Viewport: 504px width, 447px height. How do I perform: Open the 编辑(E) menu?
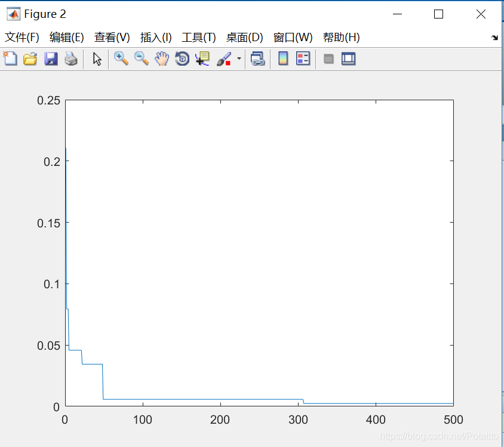66,38
